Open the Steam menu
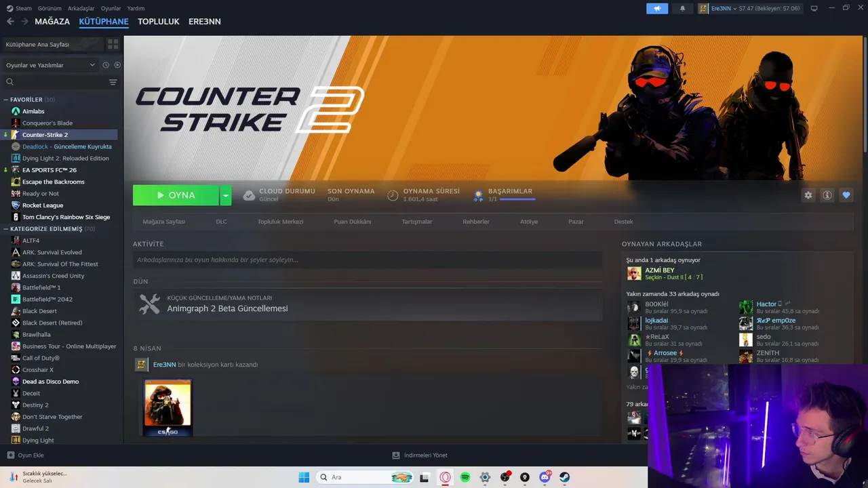Image resolution: width=868 pixels, height=488 pixels. click(20, 8)
